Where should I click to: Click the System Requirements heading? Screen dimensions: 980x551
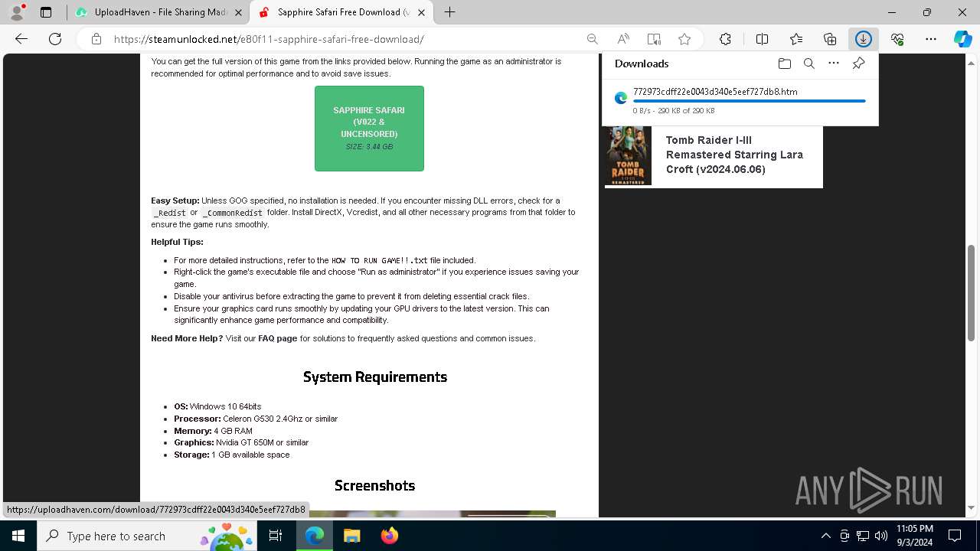pos(375,377)
